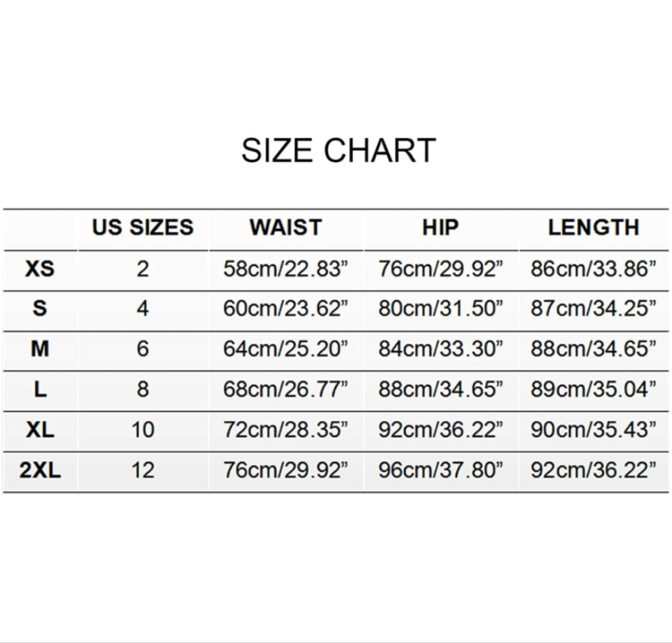
Task: Click the WAIST column header
Action: pos(286,228)
